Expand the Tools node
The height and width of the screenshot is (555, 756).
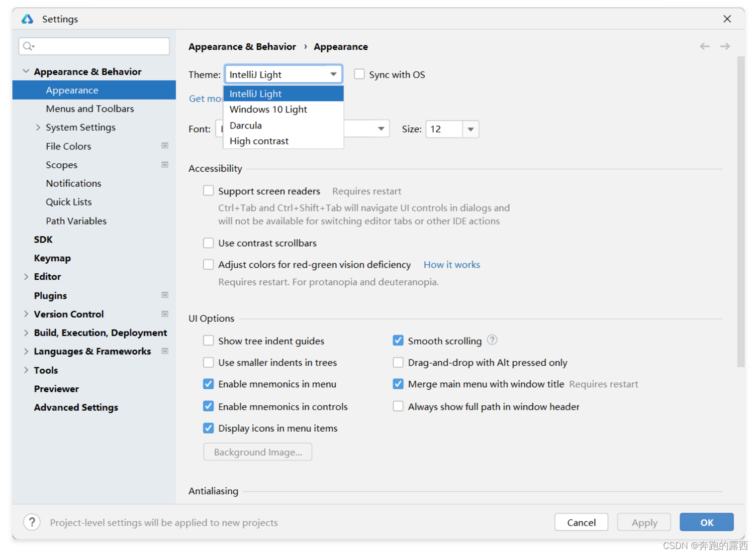[x=26, y=370]
